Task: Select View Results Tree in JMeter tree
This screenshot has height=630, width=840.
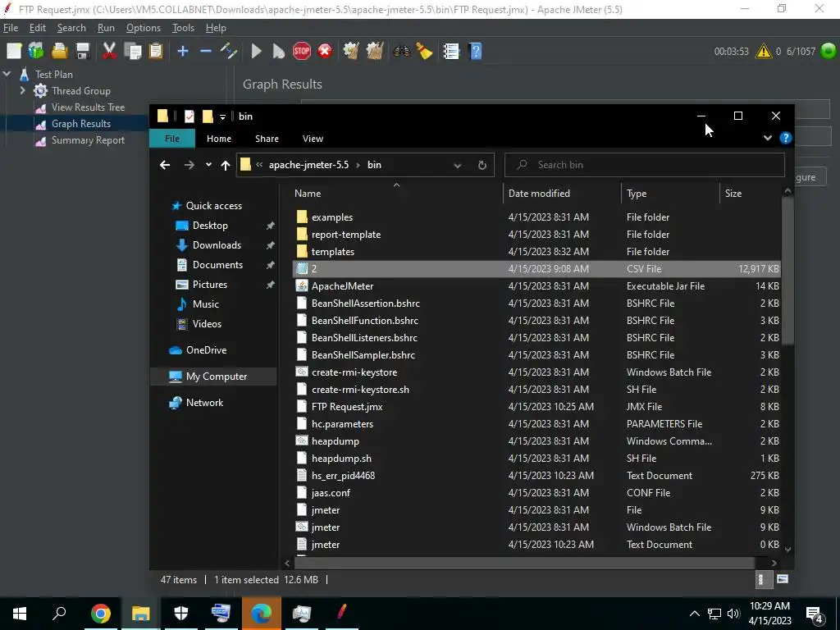Action: (x=88, y=107)
